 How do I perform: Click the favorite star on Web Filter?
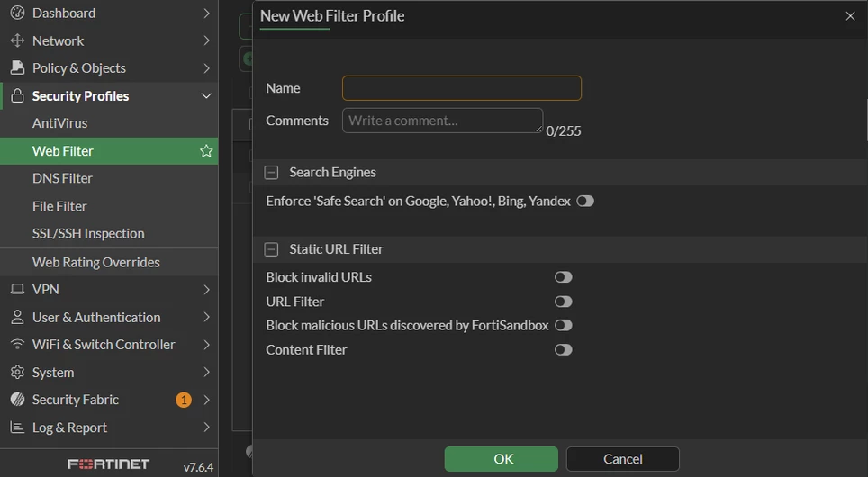[206, 150]
